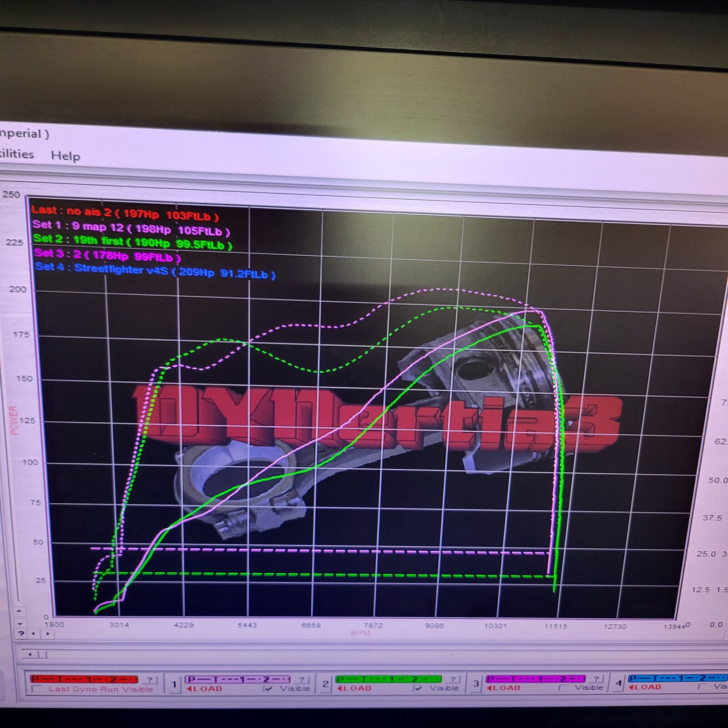Click the Set 1 number button
Screen dimensions: 728x728
174,684
